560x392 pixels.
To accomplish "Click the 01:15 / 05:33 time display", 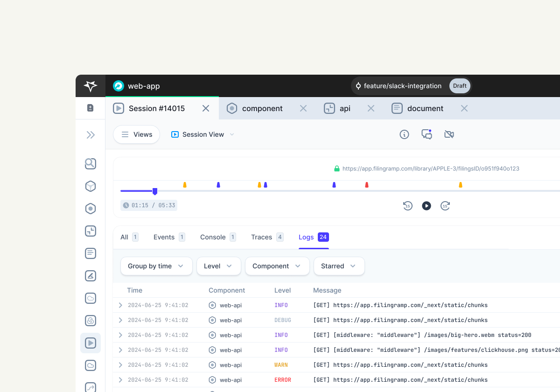I will (x=149, y=205).
